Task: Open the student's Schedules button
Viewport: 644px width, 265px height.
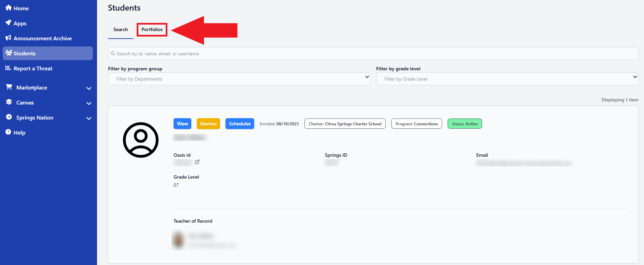Action: 239,124
